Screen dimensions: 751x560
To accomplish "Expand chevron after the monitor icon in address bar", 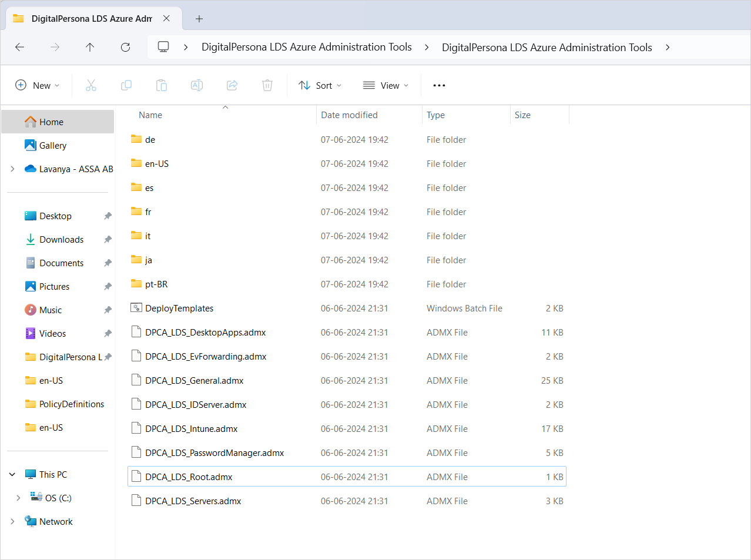I will tap(186, 47).
